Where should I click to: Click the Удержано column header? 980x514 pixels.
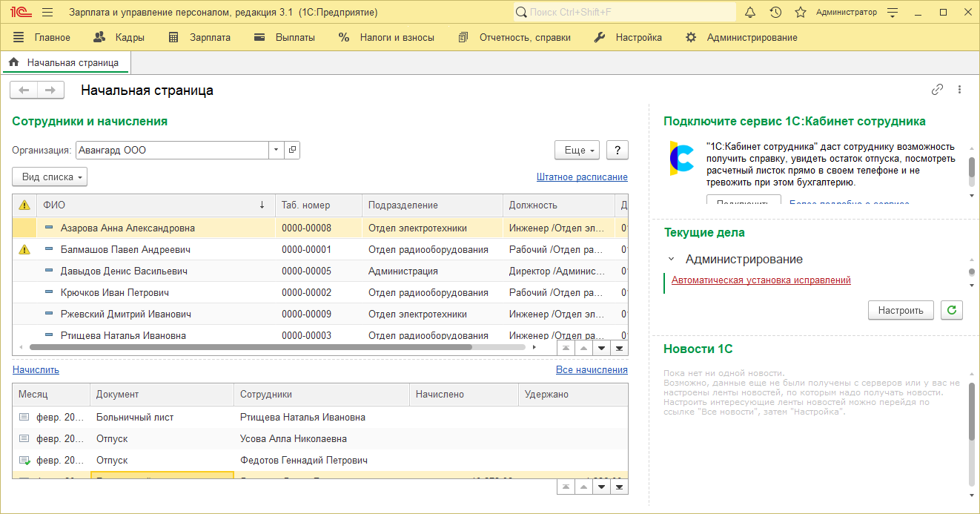572,395
